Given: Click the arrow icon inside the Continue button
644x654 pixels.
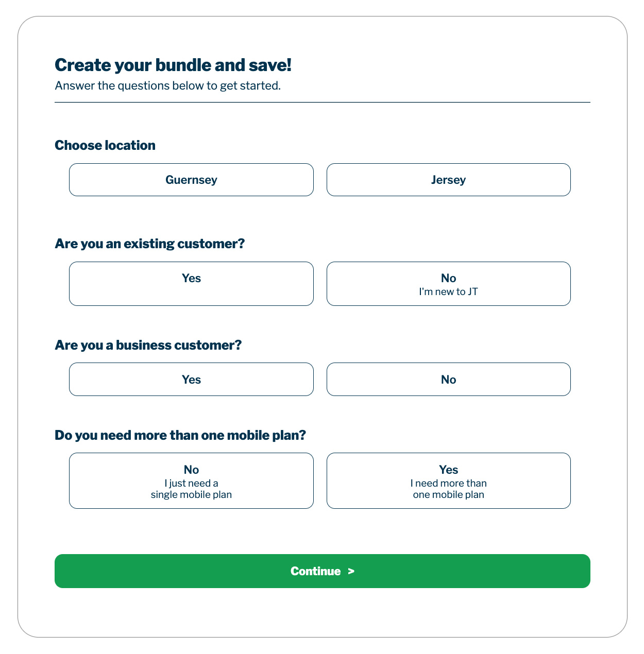Looking at the screenshot, I should click(351, 571).
